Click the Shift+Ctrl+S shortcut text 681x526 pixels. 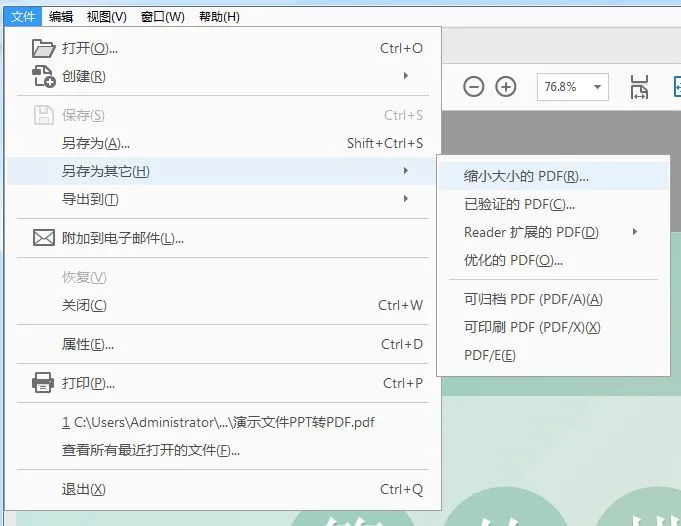(x=385, y=143)
